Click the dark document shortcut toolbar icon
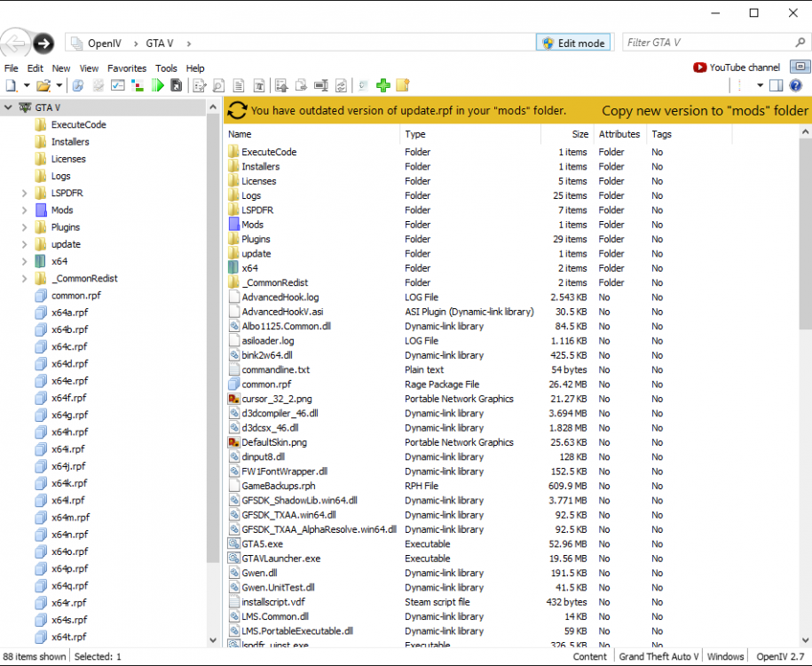Image resolution: width=812 pixels, height=666 pixels. pos(177,85)
